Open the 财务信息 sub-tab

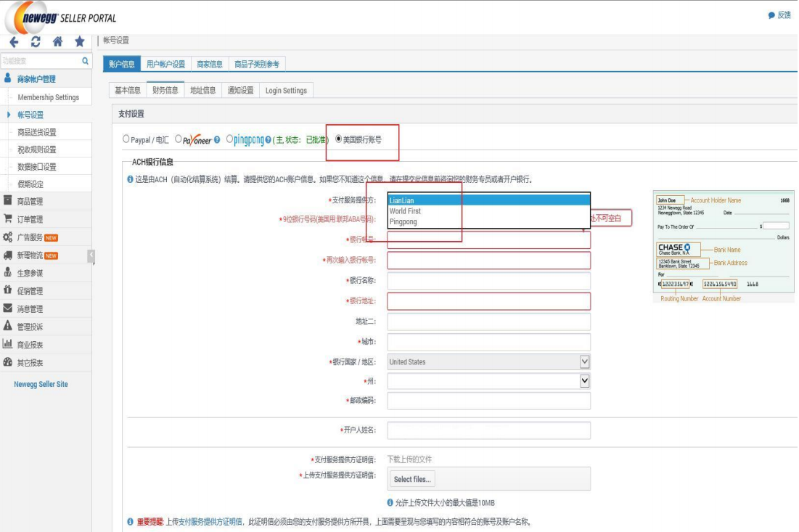pos(165,90)
